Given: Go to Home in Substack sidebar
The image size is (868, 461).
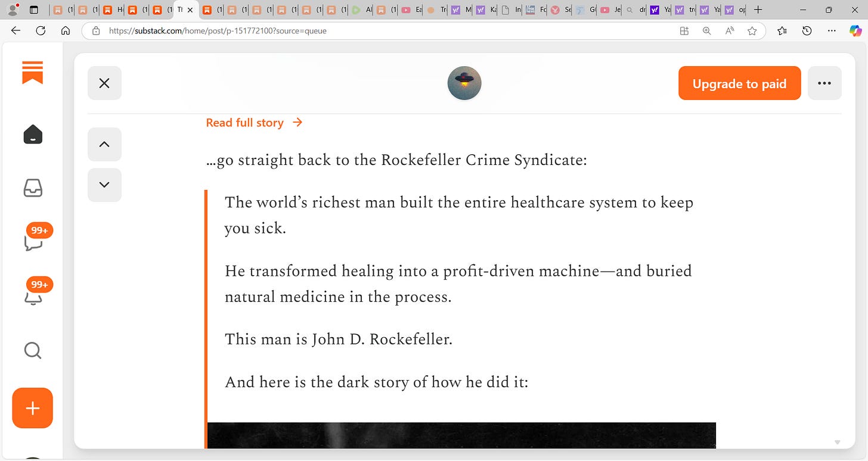Looking at the screenshot, I should [x=33, y=134].
